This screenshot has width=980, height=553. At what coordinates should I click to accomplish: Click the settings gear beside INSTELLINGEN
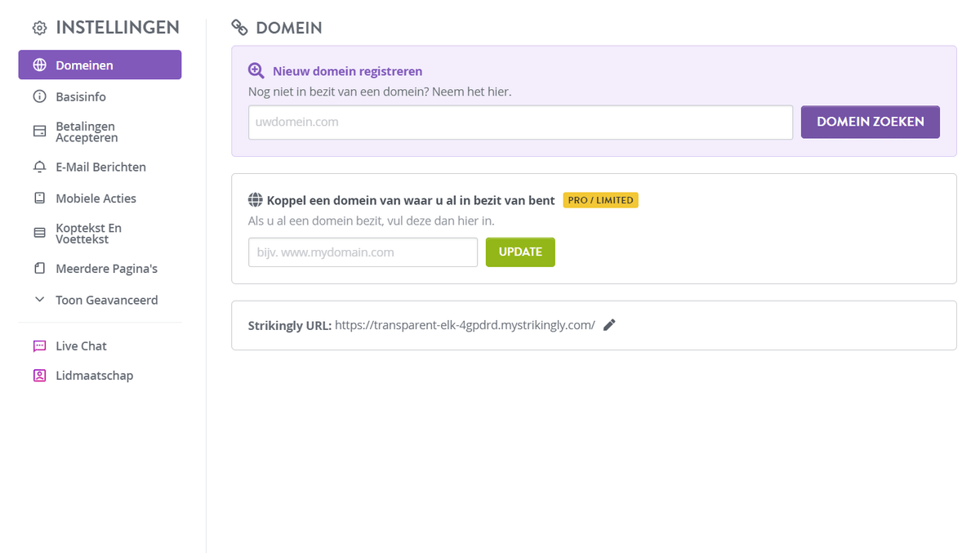click(x=38, y=27)
